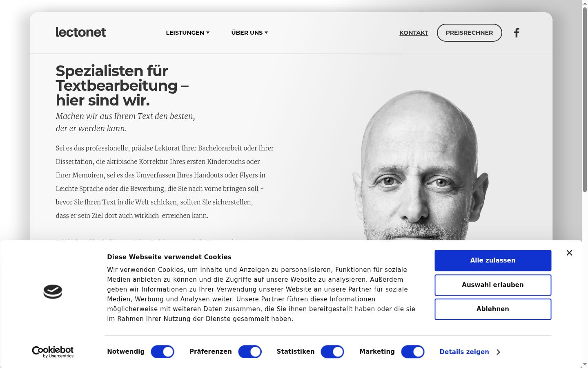Expand the Leistungen dropdown menu
Screen dimensions: 588x368
click(188, 33)
